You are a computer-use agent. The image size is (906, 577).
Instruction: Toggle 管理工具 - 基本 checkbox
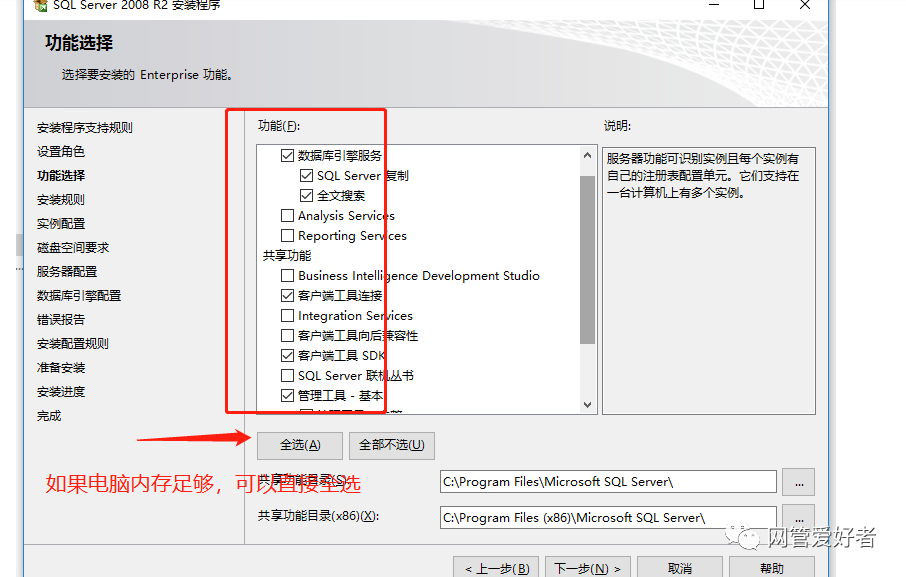click(287, 396)
